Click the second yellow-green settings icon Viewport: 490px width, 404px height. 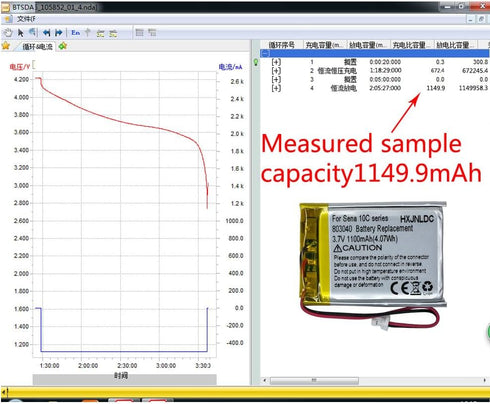point(113,33)
